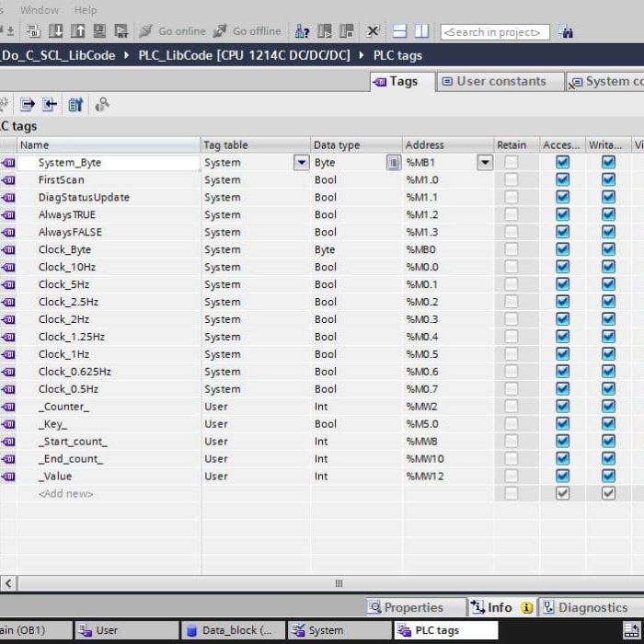
Task: Open the Diagnostics inspector tab
Action: click(x=591, y=607)
